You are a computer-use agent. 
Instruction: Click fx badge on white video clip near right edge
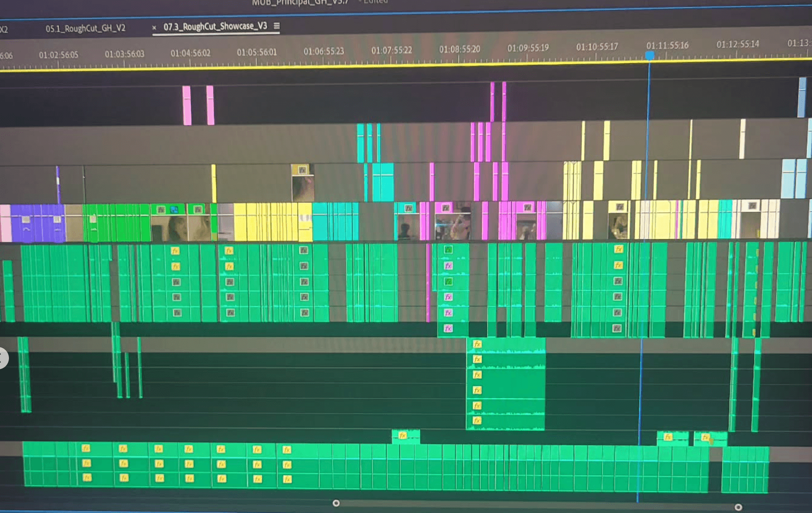(752, 206)
